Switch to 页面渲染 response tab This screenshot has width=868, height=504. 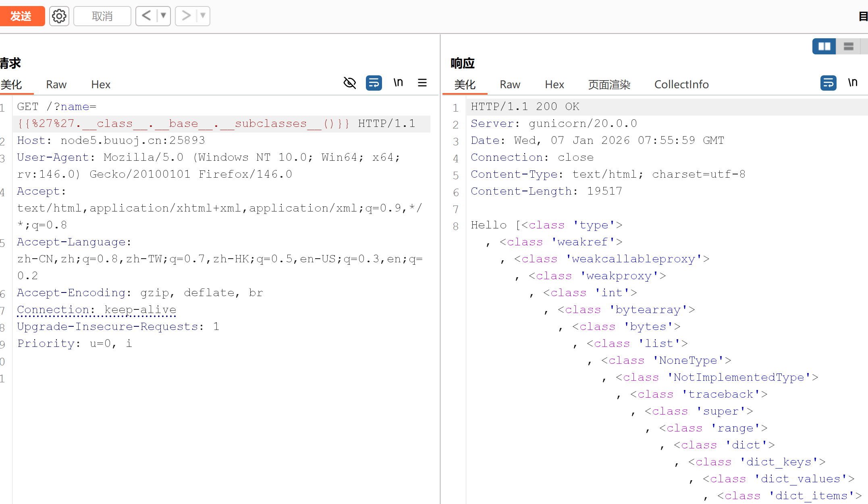[x=609, y=85]
